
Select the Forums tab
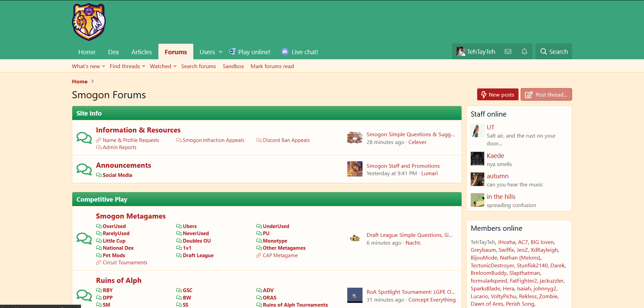176,52
